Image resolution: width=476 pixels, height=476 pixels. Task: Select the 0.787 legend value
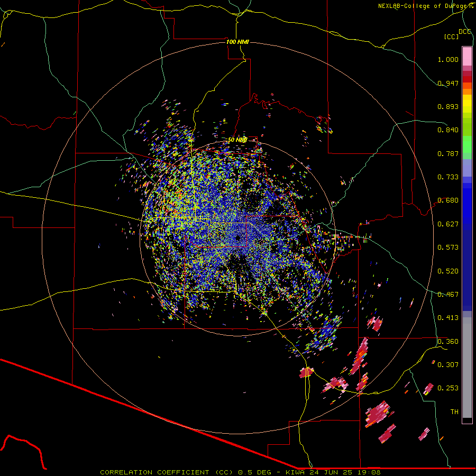[x=448, y=153]
